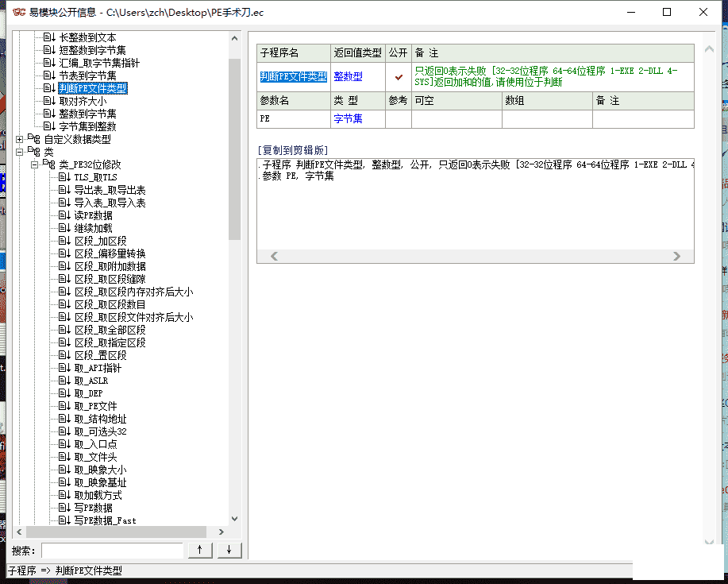The height and width of the screenshot is (584, 728).
Task: Click the icon beside 写PE数据
Action: click(64, 508)
